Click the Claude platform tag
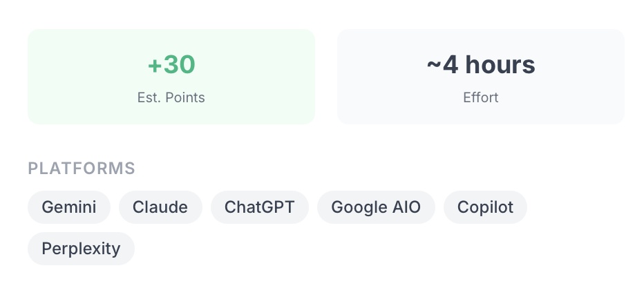The width and height of the screenshot is (644, 286). click(x=160, y=207)
